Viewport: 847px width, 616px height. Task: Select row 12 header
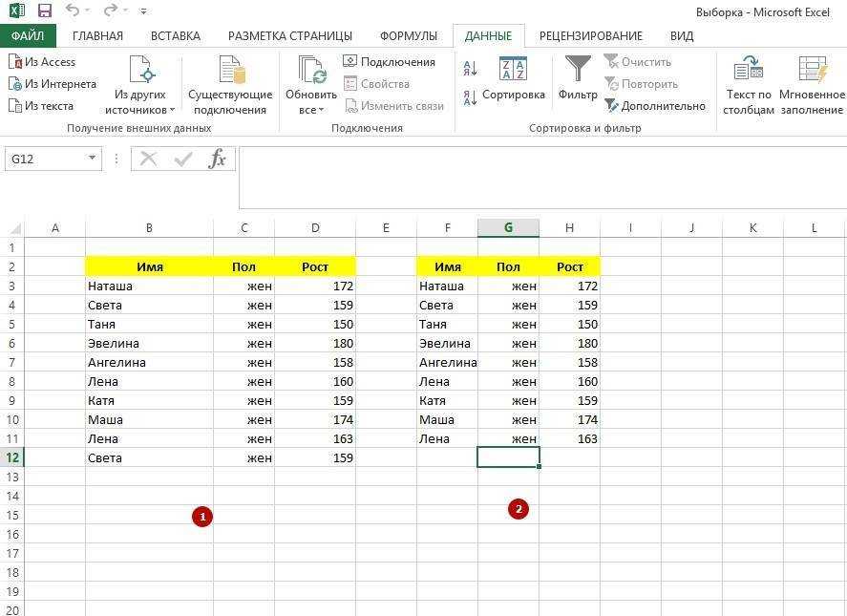[11, 457]
